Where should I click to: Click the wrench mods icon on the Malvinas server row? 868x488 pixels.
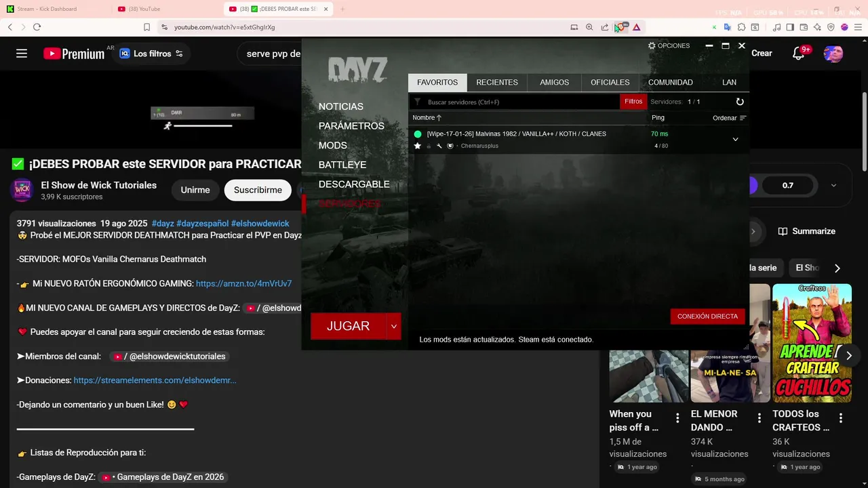pyautogui.click(x=439, y=146)
